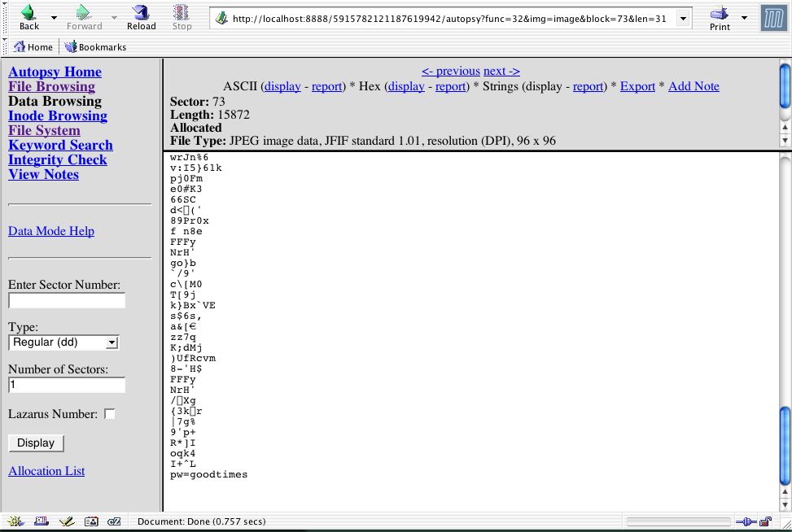Open the Composer pencil icon in status bar
This screenshot has height=532, width=792.
(x=67, y=521)
